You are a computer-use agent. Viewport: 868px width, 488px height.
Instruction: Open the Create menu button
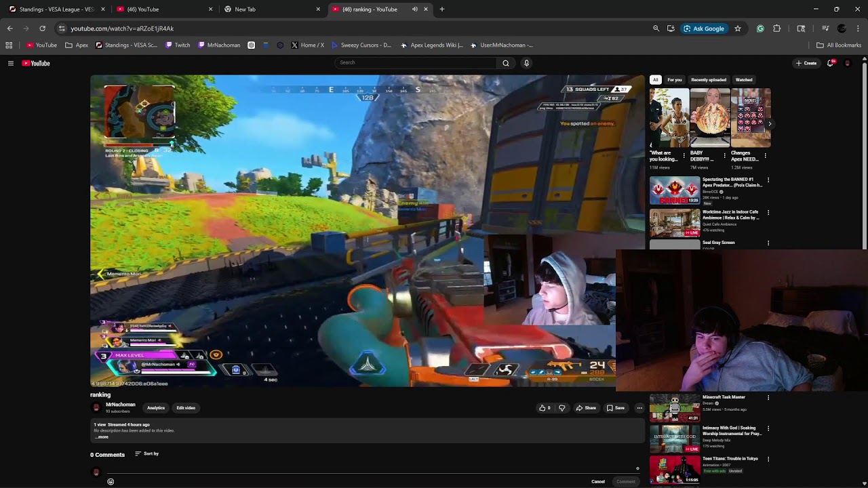tap(806, 63)
